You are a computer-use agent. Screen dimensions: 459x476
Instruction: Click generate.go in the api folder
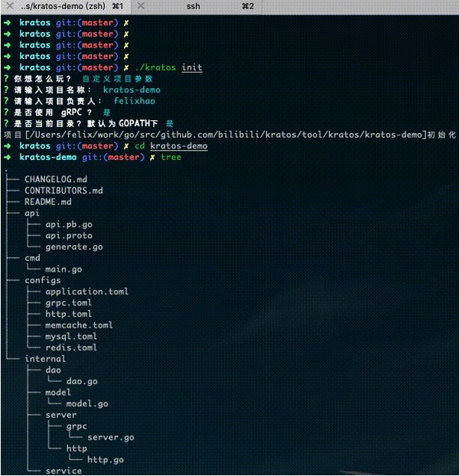coord(73,247)
